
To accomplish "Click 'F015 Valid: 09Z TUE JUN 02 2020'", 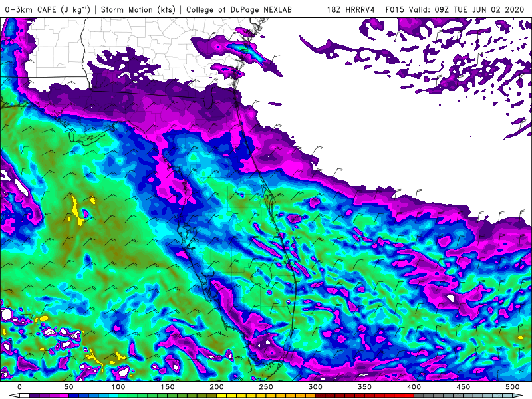I will (x=455, y=10).
